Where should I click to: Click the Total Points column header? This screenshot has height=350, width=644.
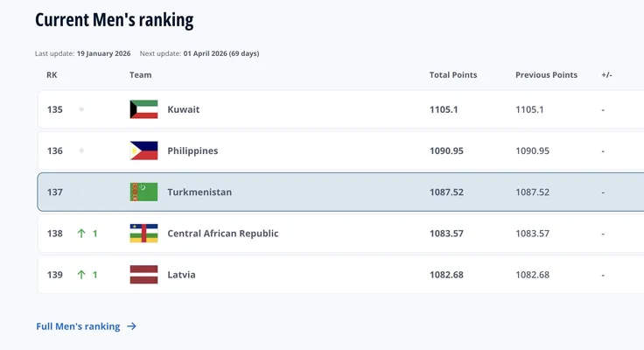(x=453, y=75)
